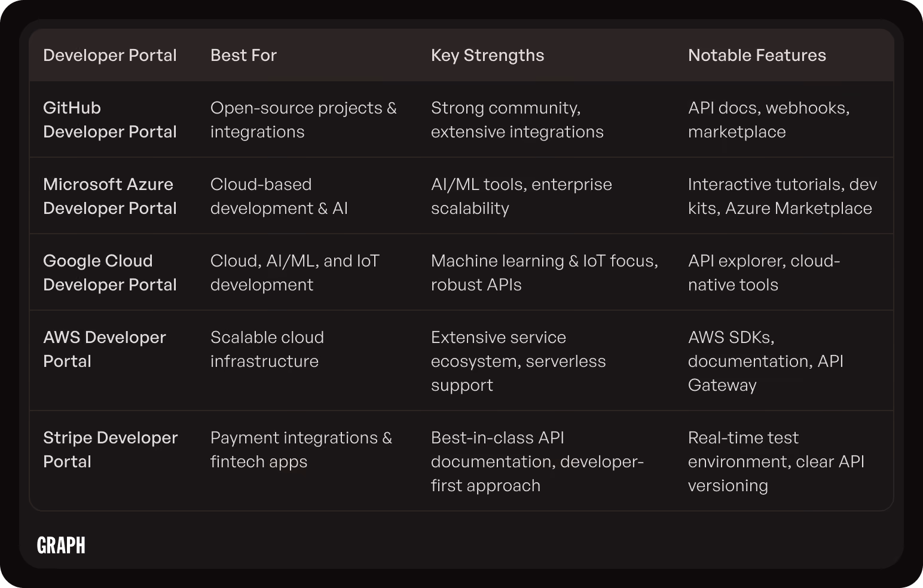Select the Developer Portal column header
Viewport: 923px width, 588px height.
click(x=110, y=55)
